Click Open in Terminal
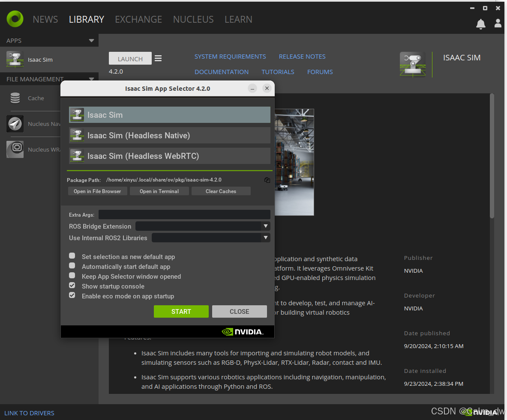Viewport: 507px width, 420px height. point(159,191)
